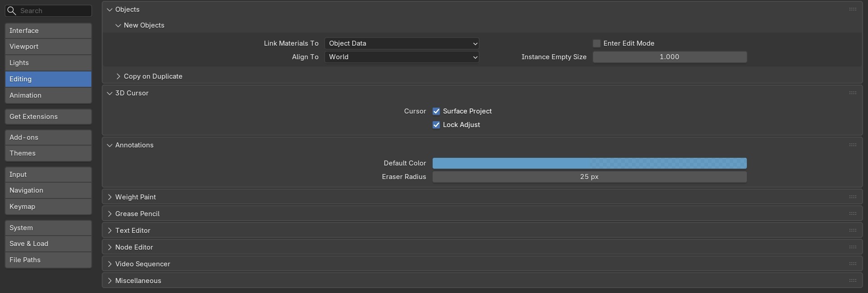This screenshot has height=293, width=868.
Task: Expand the Video Sequencer panel
Action: pyautogui.click(x=109, y=264)
